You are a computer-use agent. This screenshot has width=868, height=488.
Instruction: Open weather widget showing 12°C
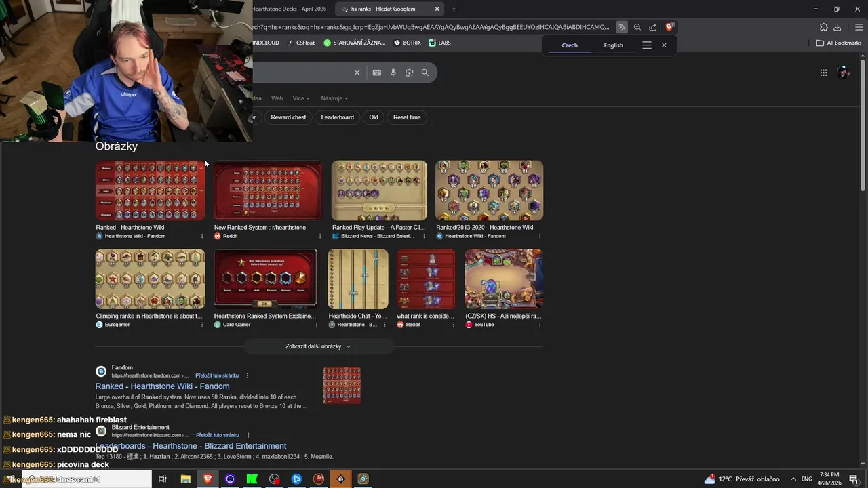(741, 479)
